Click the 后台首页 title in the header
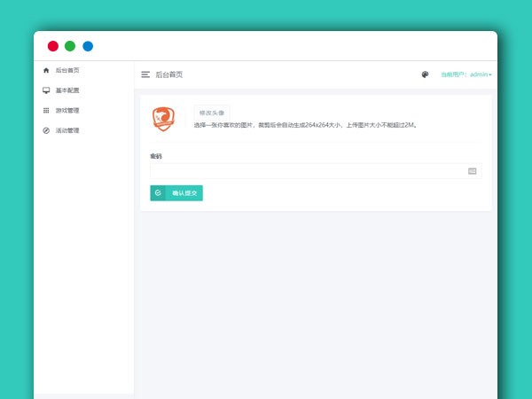This screenshot has width=532, height=399. [x=168, y=74]
